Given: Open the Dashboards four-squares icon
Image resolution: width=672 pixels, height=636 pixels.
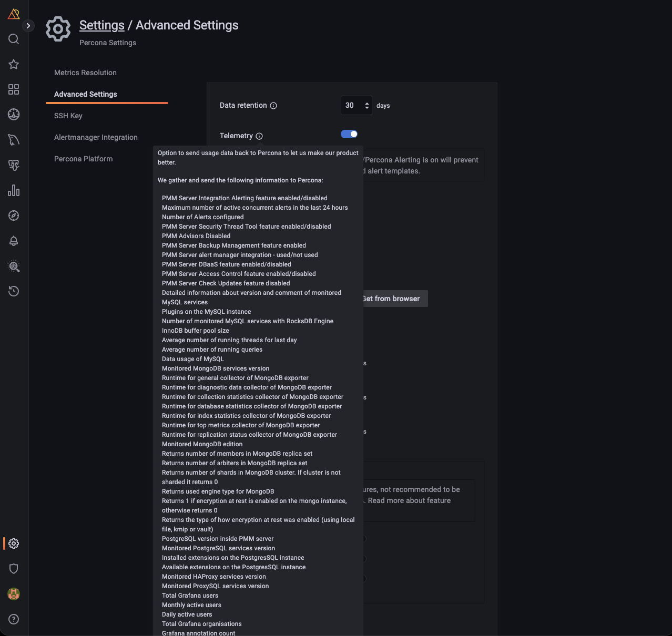Looking at the screenshot, I should coord(14,89).
